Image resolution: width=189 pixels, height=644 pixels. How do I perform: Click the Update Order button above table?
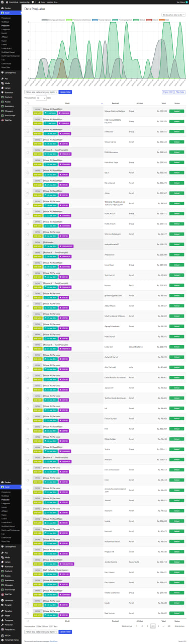(x=65, y=92)
